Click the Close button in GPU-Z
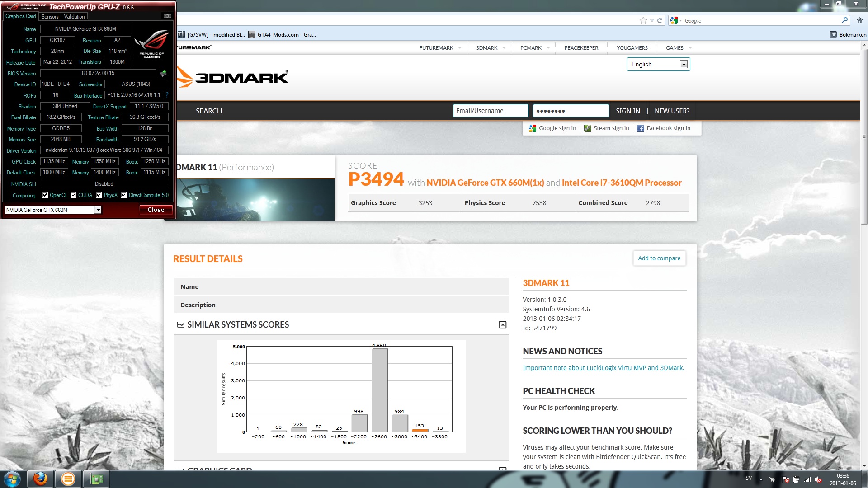868x488 pixels. tap(156, 210)
